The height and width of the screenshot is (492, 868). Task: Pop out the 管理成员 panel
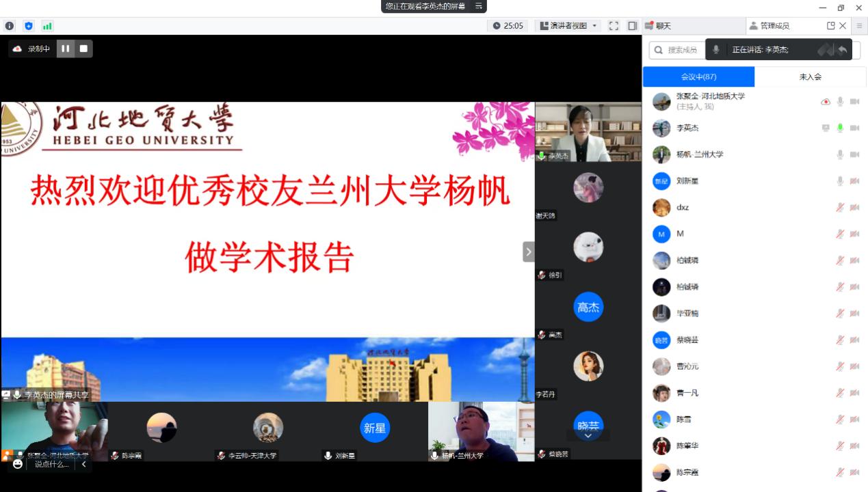830,26
